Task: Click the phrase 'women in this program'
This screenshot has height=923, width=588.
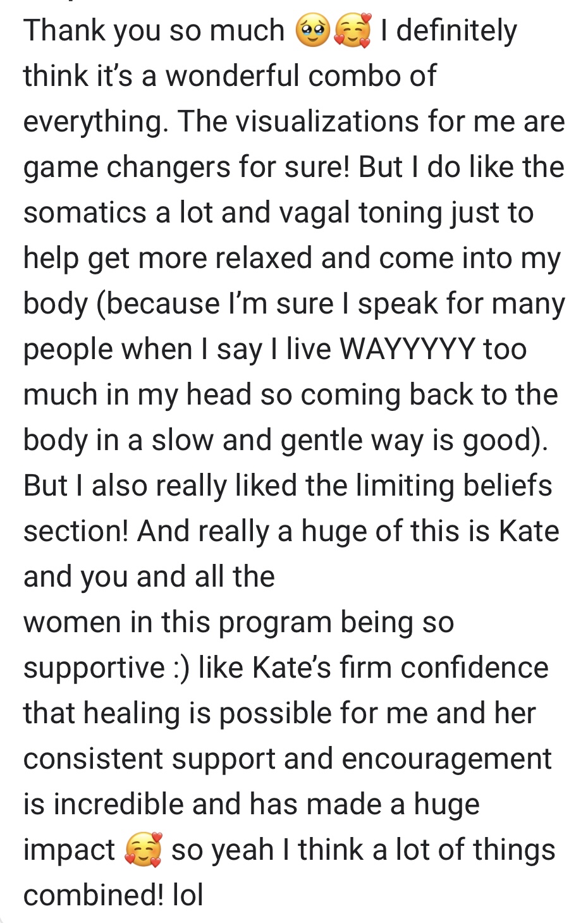Action: point(178,623)
